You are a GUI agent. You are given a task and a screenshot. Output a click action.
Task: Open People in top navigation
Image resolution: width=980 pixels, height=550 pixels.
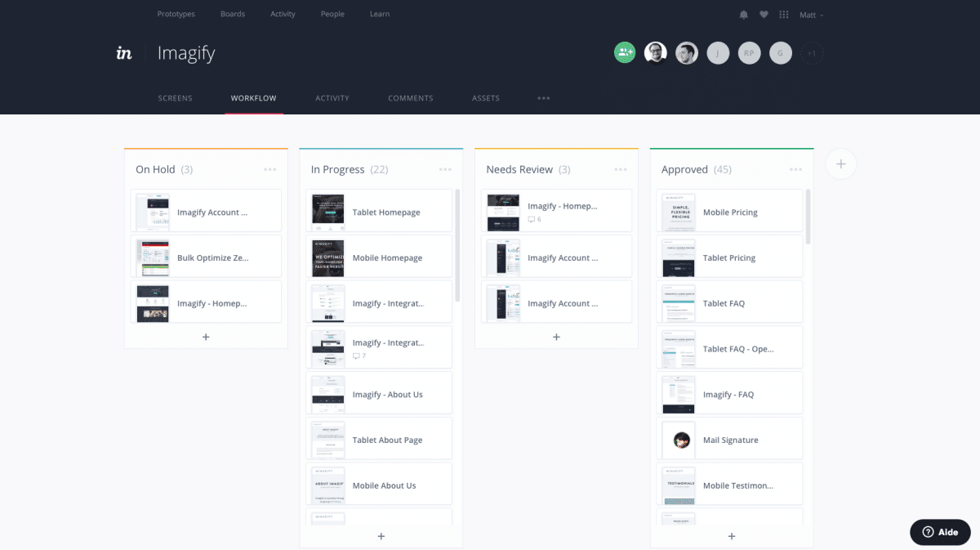click(x=332, y=14)
